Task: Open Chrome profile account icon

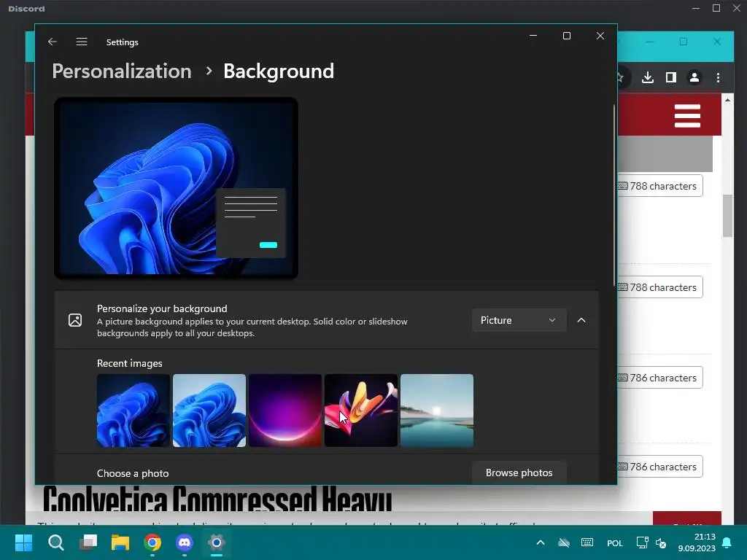Action: point(694,77)
